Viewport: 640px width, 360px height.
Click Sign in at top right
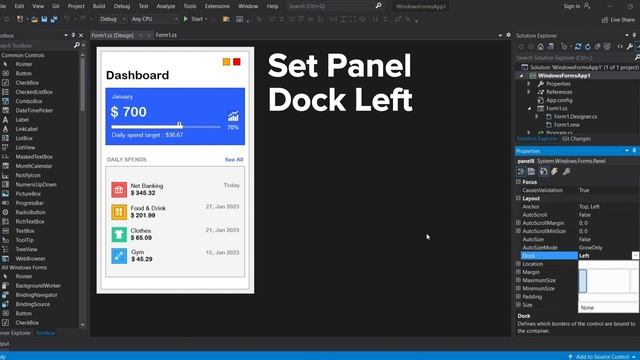click(571, 6)
